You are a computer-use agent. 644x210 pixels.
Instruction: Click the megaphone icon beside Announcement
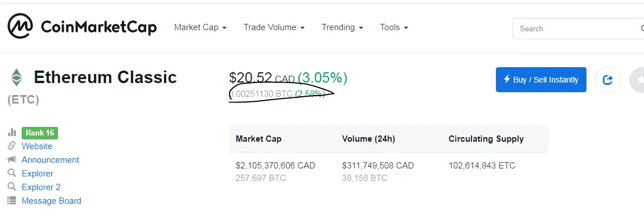point(12,159)
